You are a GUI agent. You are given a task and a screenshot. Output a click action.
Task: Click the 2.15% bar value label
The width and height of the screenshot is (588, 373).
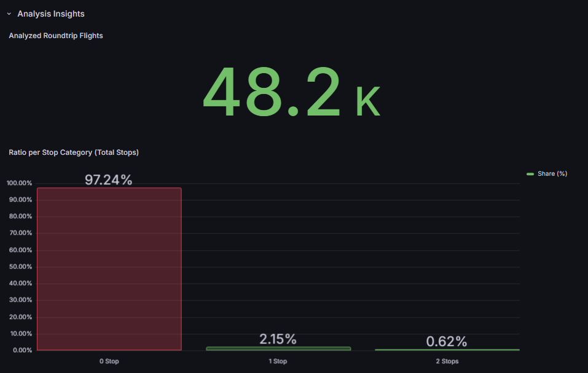click(278, 339)
